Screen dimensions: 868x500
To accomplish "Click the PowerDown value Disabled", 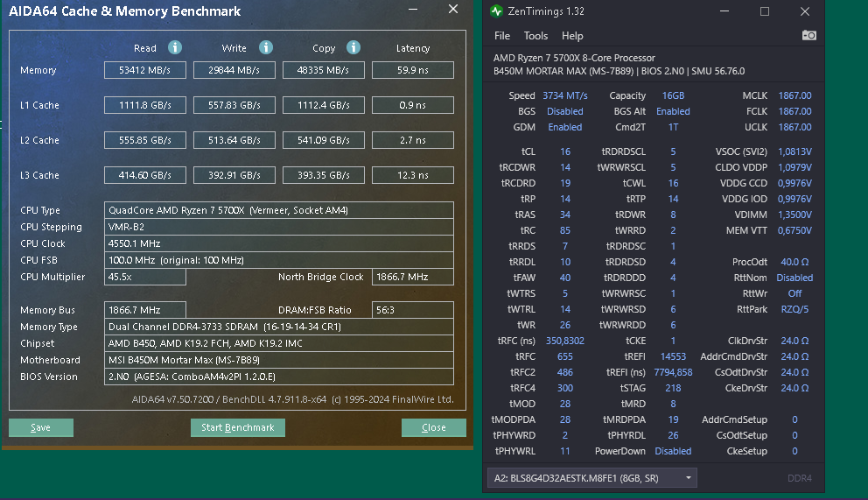I will click(673, 451).
